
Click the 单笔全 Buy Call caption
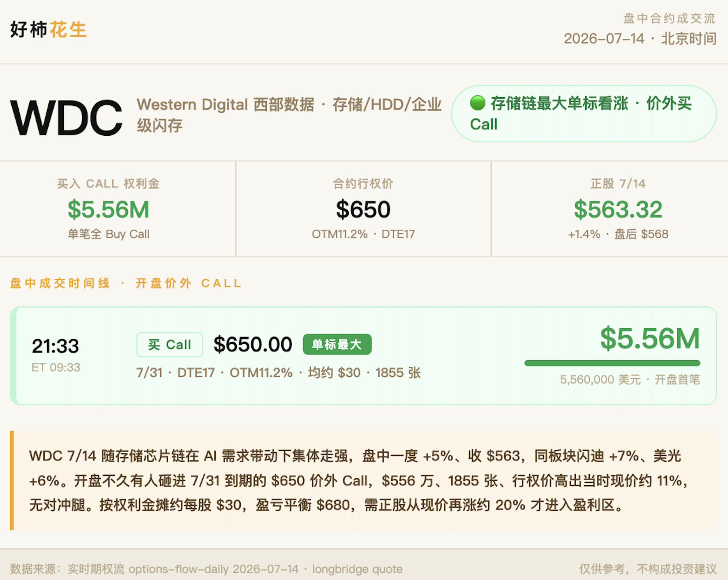tap(108, 234)
